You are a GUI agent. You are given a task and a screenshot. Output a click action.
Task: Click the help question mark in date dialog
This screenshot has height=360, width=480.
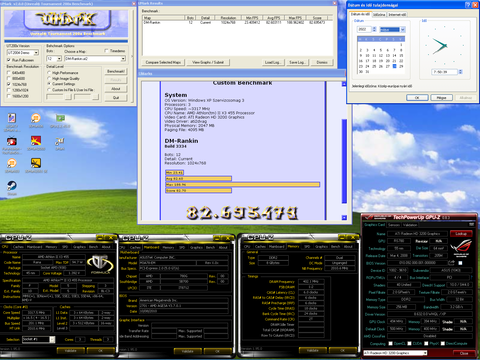[468, 5]
